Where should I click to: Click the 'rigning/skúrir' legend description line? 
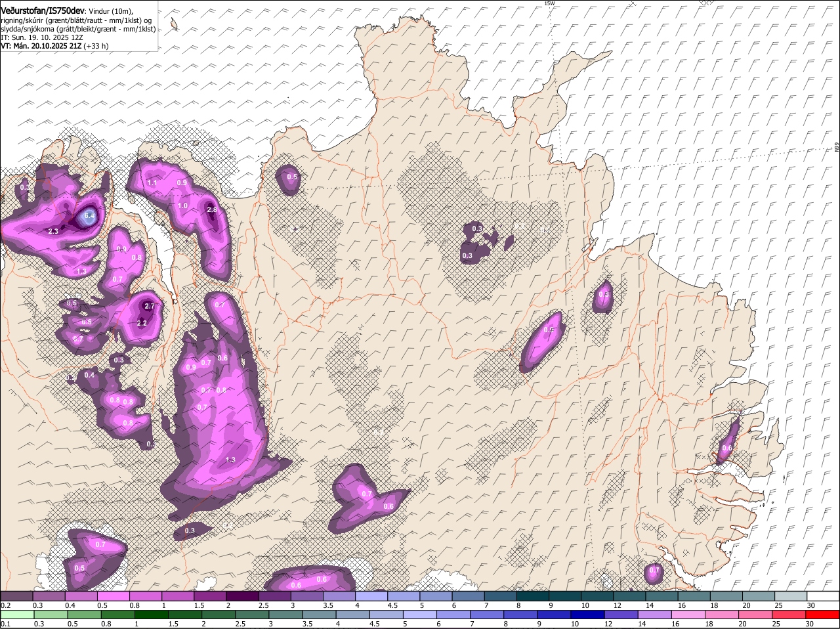pos(76,20)
